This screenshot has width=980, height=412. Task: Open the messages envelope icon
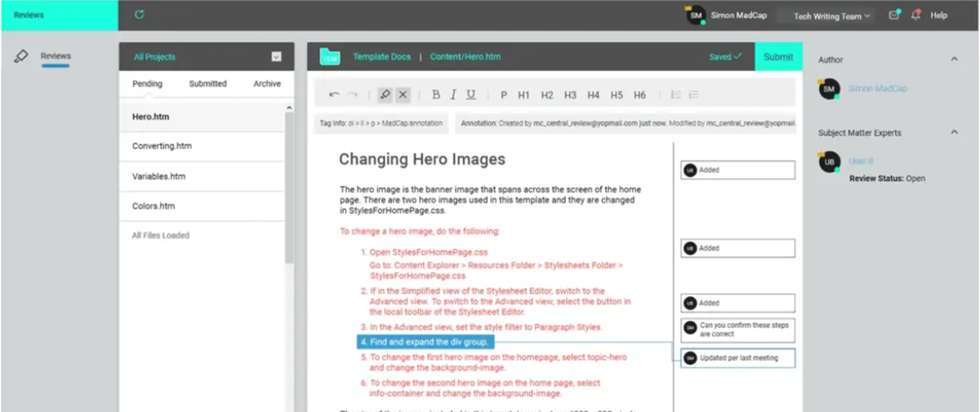coord(894,16)
